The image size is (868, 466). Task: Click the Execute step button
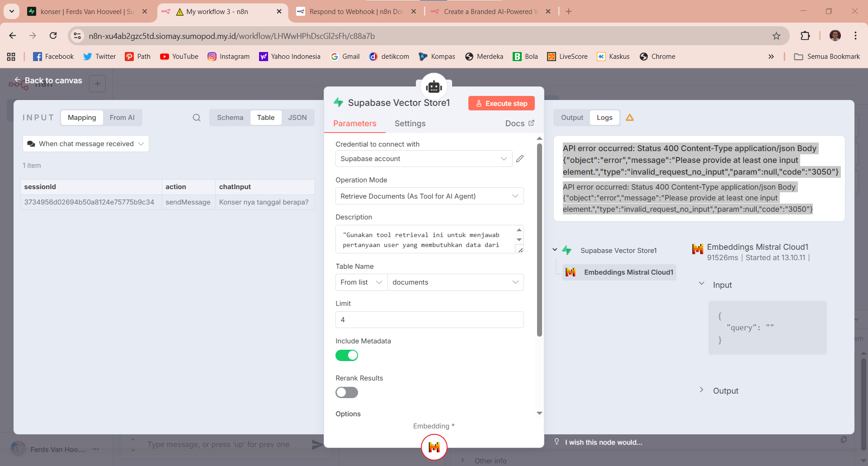(x=501, y=103)
